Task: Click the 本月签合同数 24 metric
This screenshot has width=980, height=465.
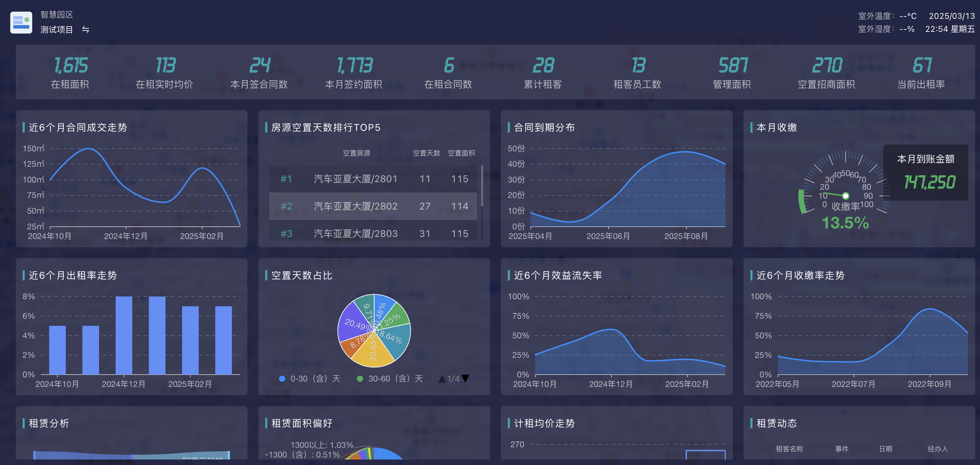Action: click(259, 73)
